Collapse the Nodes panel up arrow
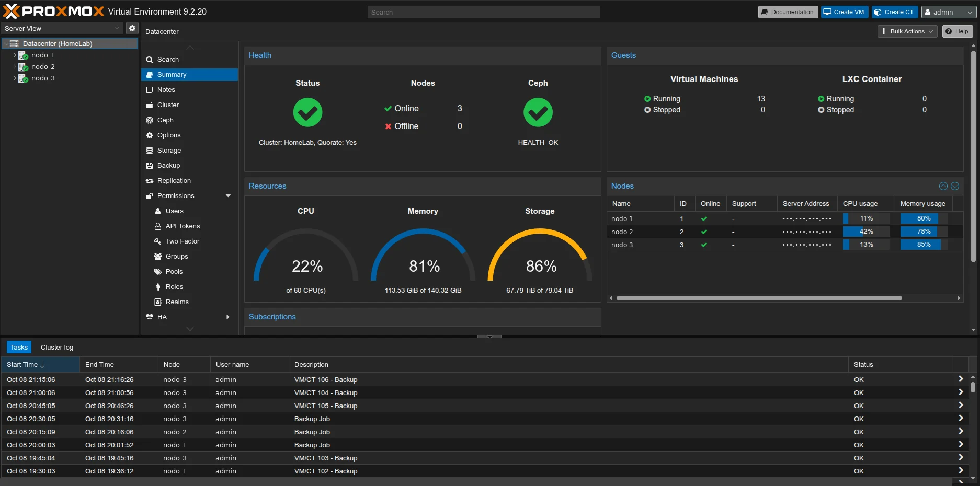The height and width of the screenshot is (486, 980). pos(943,186)
